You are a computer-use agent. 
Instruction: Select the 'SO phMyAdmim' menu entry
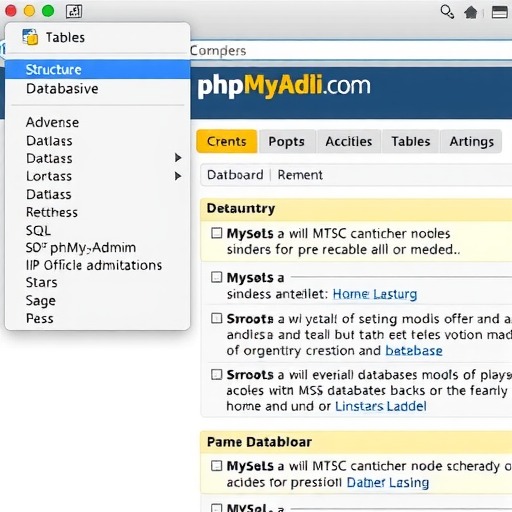tap(81, 248)
